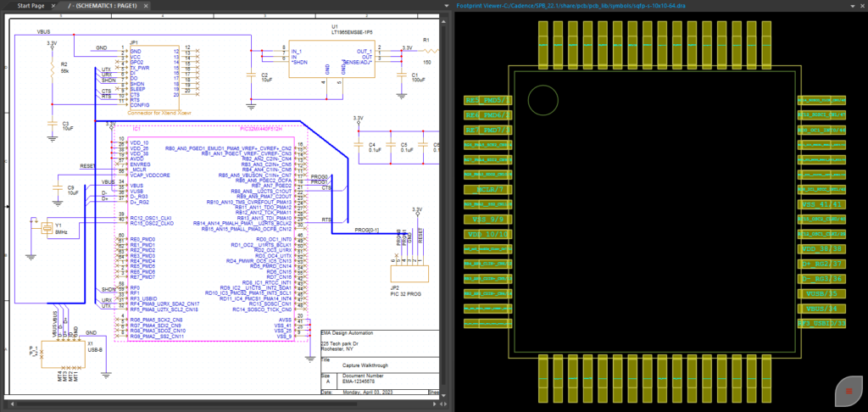Click the CTS net label right of IC1
The image size is (868, 412).
click(326, 187)
